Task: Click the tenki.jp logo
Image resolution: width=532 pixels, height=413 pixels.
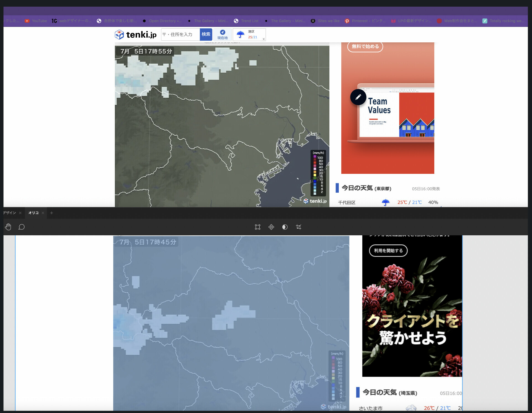Action: tap(136, 35)
